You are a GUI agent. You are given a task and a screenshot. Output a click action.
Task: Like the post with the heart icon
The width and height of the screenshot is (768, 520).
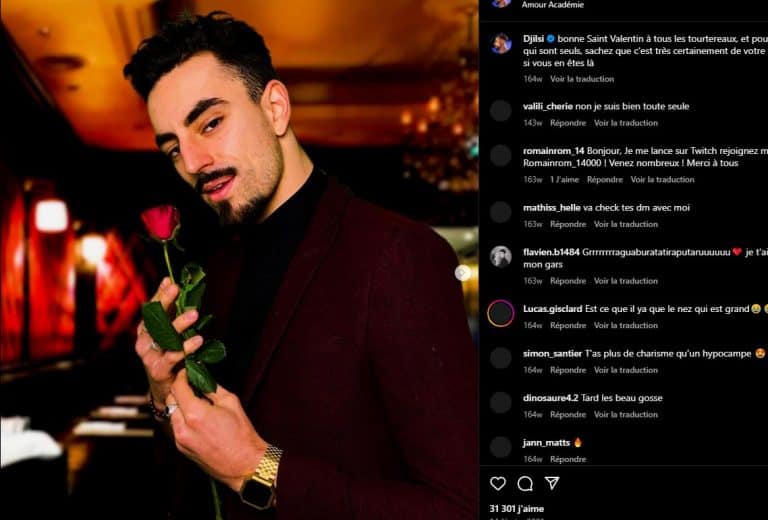pos(498,484)
